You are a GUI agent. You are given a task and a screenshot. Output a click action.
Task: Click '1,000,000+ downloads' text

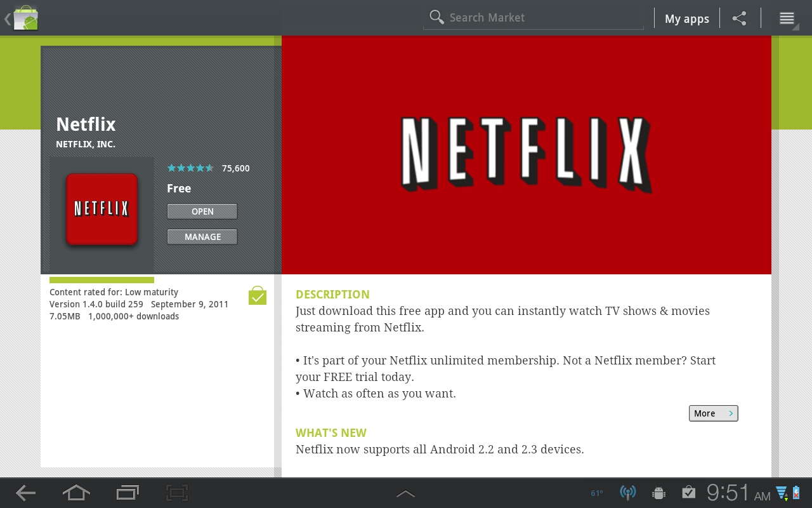[x=134, y=316]
